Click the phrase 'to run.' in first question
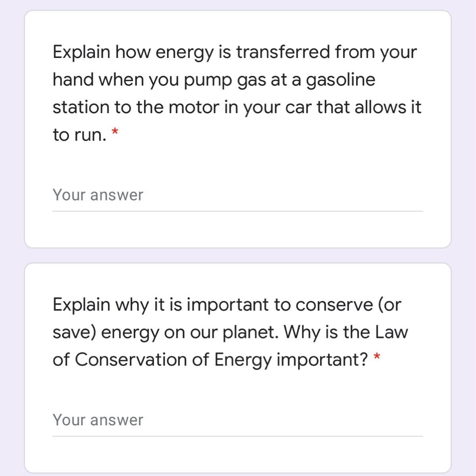Viewport: 476px width, 476px height. 79,135
